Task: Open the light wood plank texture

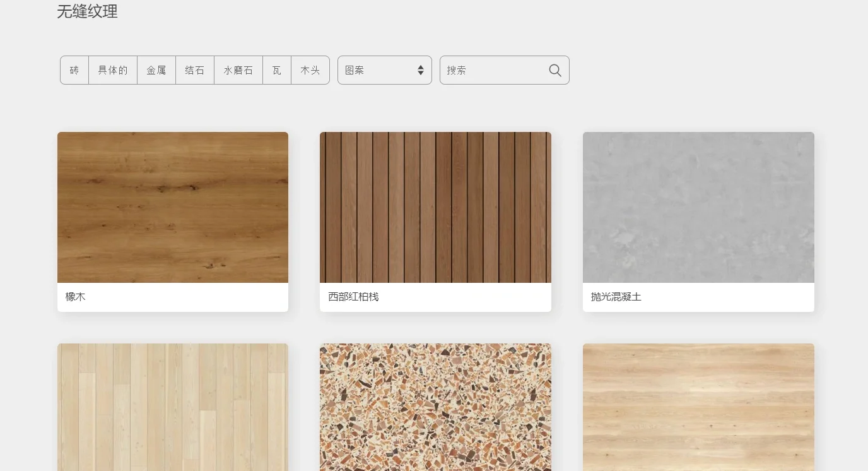Action: [x=173, y=407]
